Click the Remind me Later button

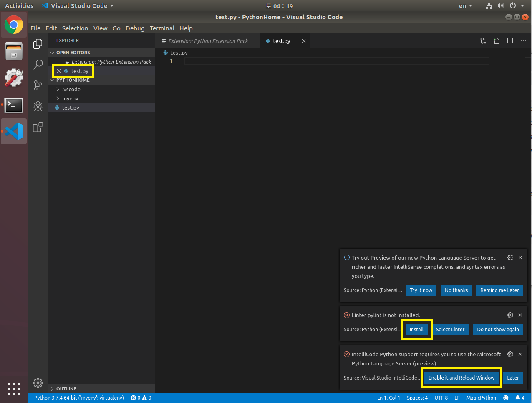coord(499,290)
